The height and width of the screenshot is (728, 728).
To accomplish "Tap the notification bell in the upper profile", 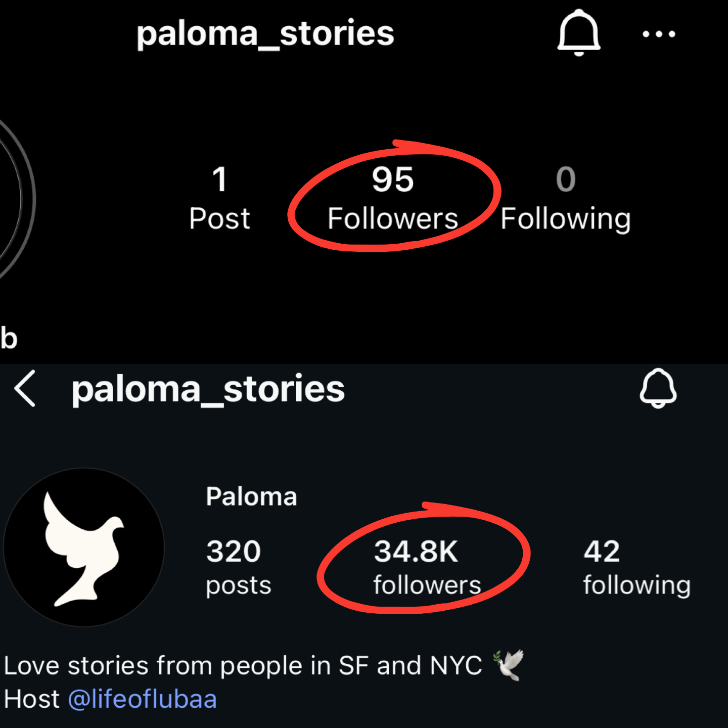I will [x=579, y=33].
